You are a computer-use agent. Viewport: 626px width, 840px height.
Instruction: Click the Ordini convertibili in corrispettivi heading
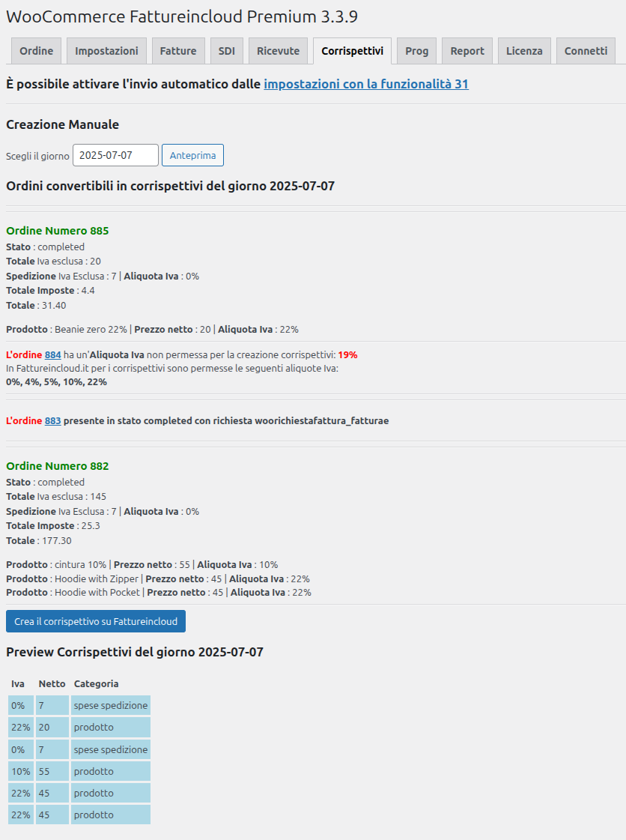[x=170, y=186]
